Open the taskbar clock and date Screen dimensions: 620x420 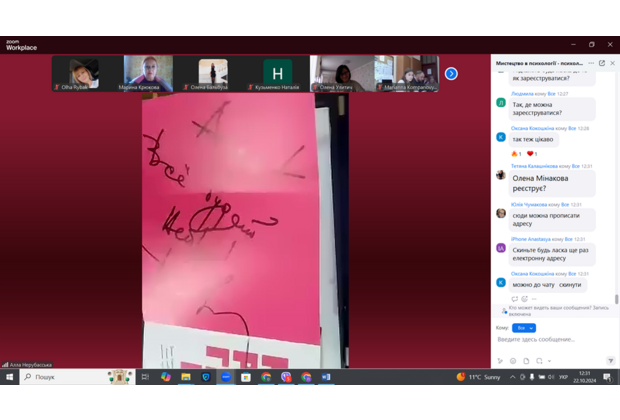point(584,377)
